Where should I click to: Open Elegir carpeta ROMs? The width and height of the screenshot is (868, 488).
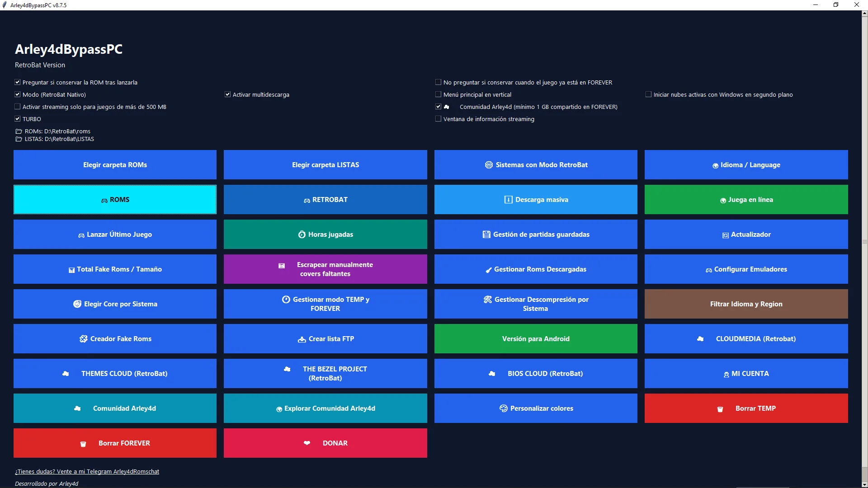tap(115, 165)
